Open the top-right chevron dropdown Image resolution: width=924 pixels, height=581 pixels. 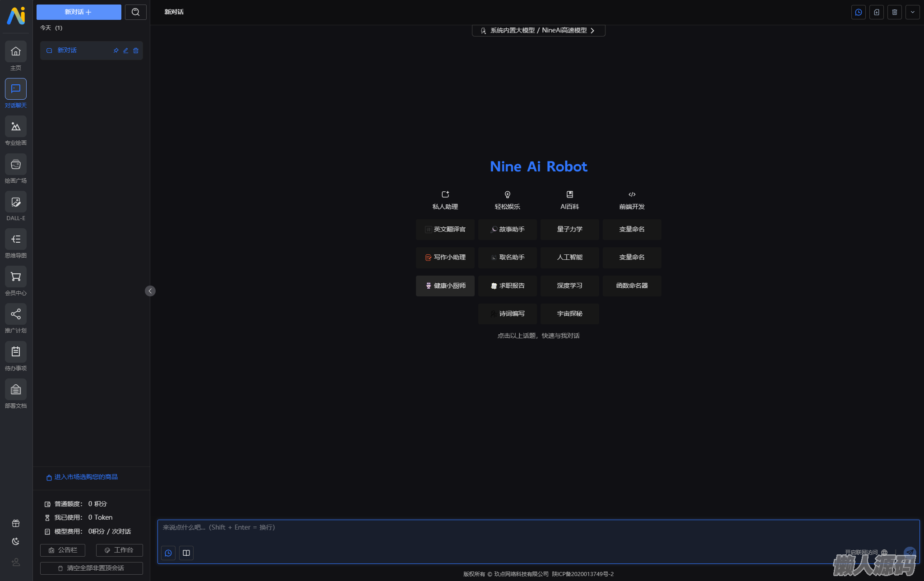point(912,12)
